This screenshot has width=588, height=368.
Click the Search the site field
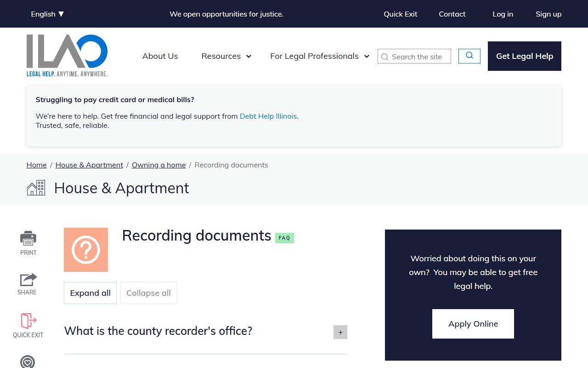(x=414, y=56)
